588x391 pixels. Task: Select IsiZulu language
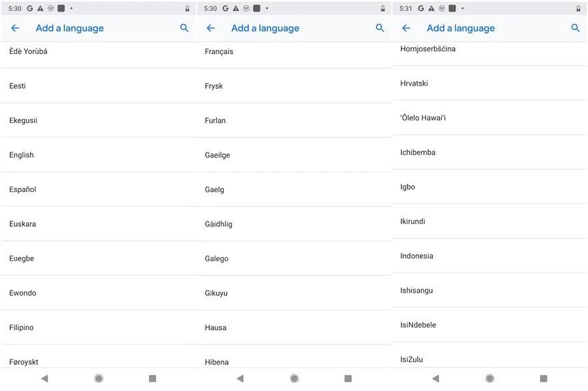490,355
